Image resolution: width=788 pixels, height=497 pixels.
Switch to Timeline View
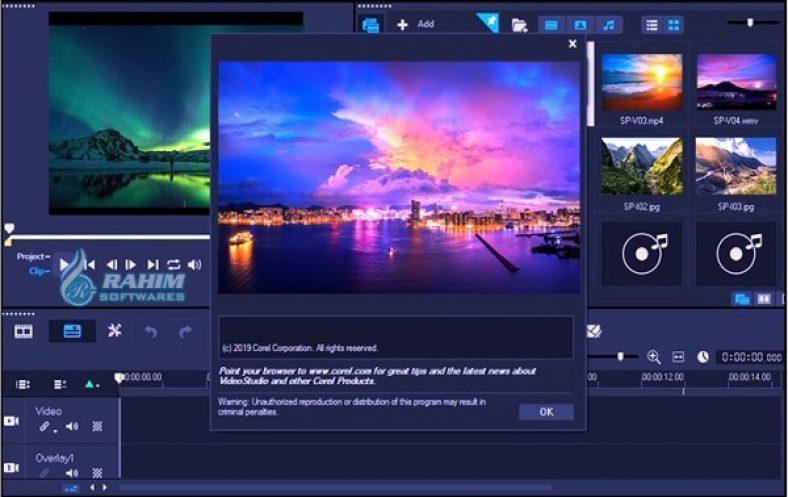pyautogui.click(x=72, y=331)
